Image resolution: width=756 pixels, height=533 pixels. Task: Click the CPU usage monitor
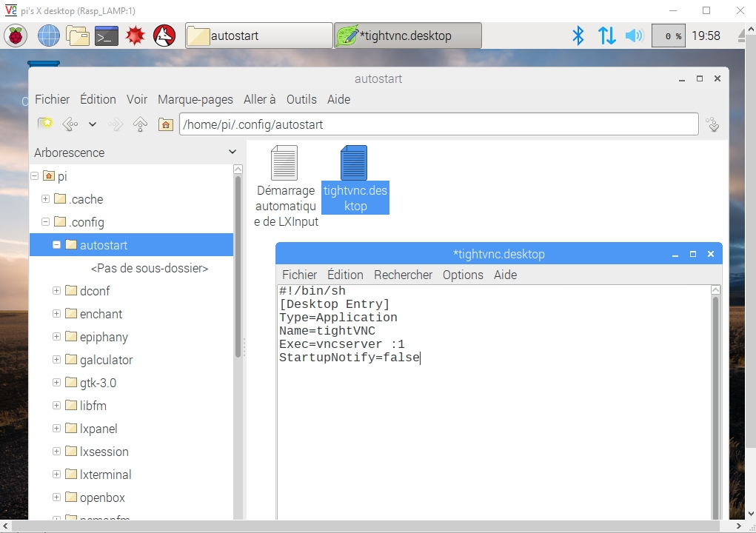(668, 36)
